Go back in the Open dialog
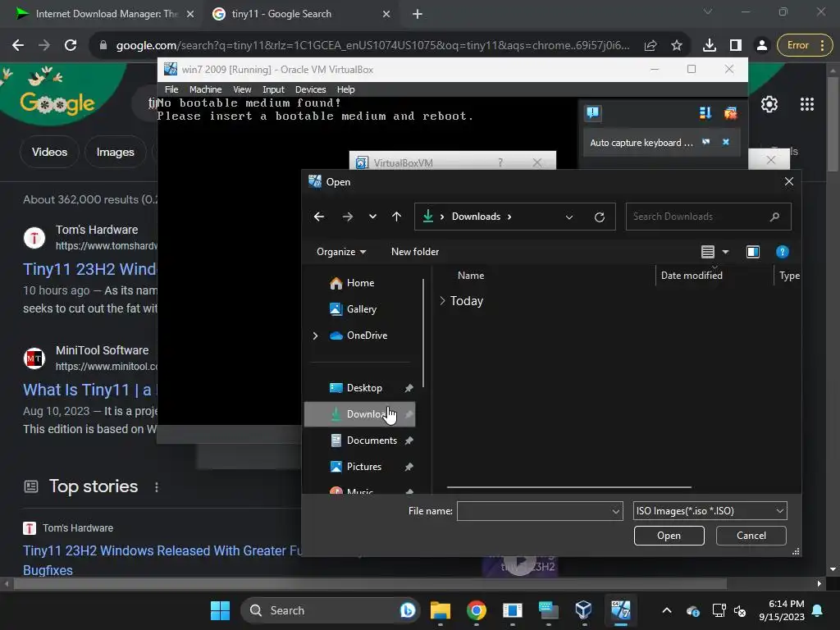 tap(319, 217)
